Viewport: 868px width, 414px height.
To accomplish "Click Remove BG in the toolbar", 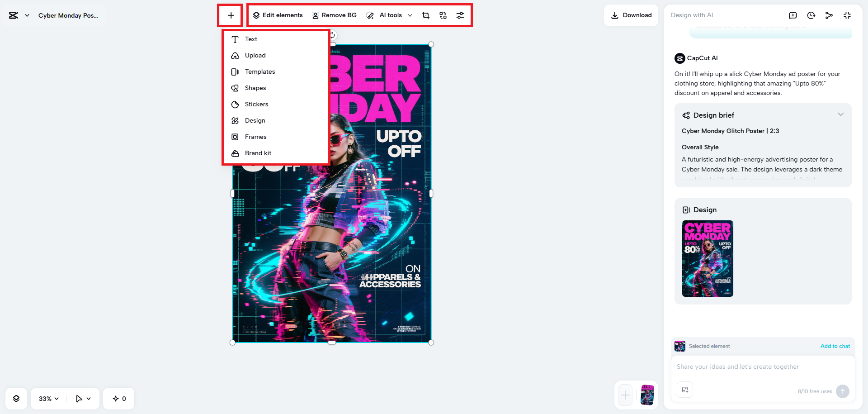I will 334,15.
